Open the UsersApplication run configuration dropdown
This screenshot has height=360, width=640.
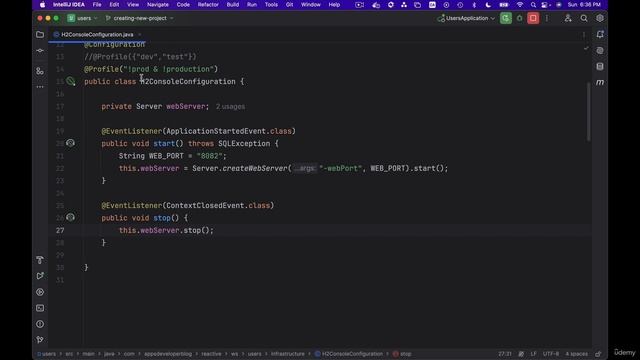(x=466, y=18)
